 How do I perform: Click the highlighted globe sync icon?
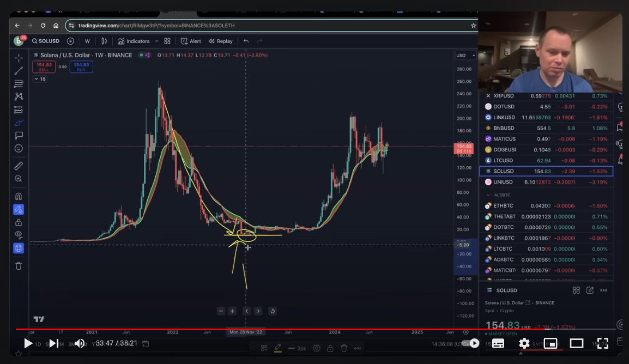tap(19, 248)
